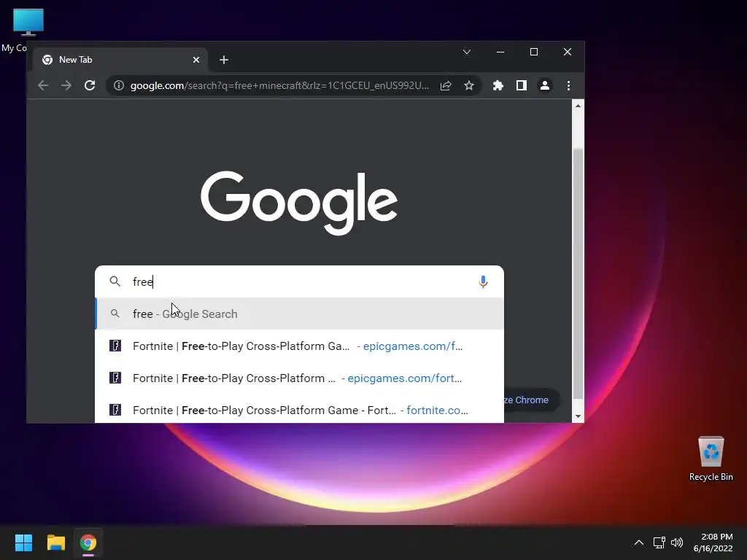Click Customize Chrome button
This screenshot has height=560, width=747.
(x=531, y=400)
